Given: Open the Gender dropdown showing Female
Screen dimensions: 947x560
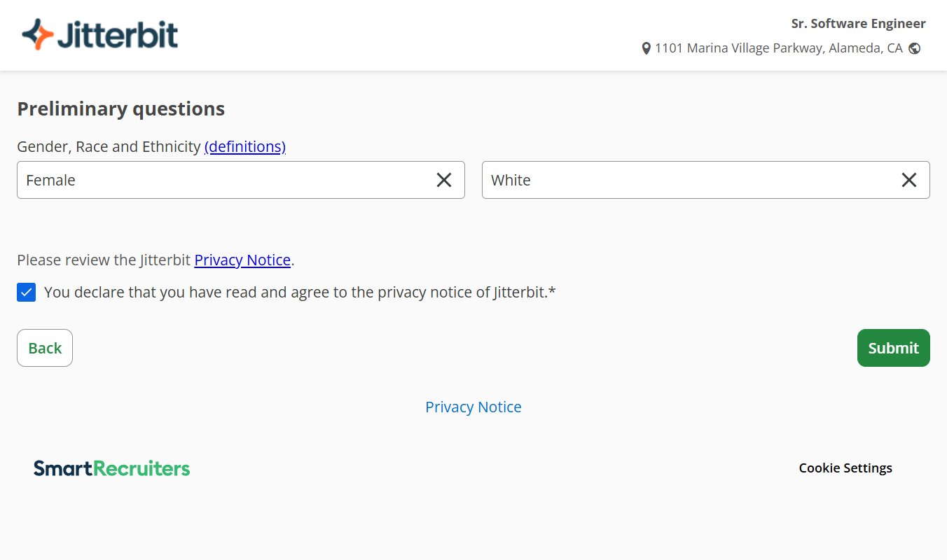Looking at the screenshot, I should pyautogui.click(x=224, y=180).
